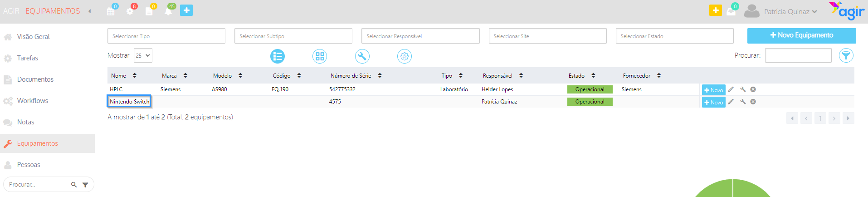Delete the HPLC equipment row

click(753, 89)
